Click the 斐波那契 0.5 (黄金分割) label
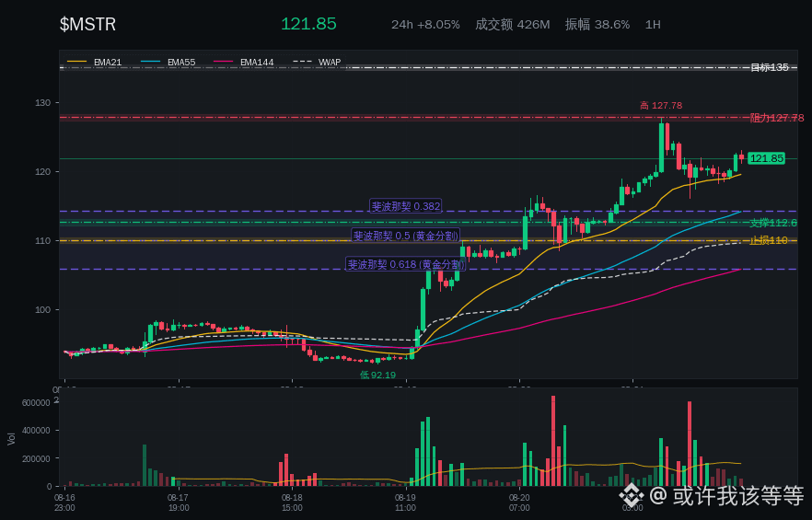Viewport: 812px width, 520px height. point(406,236)
